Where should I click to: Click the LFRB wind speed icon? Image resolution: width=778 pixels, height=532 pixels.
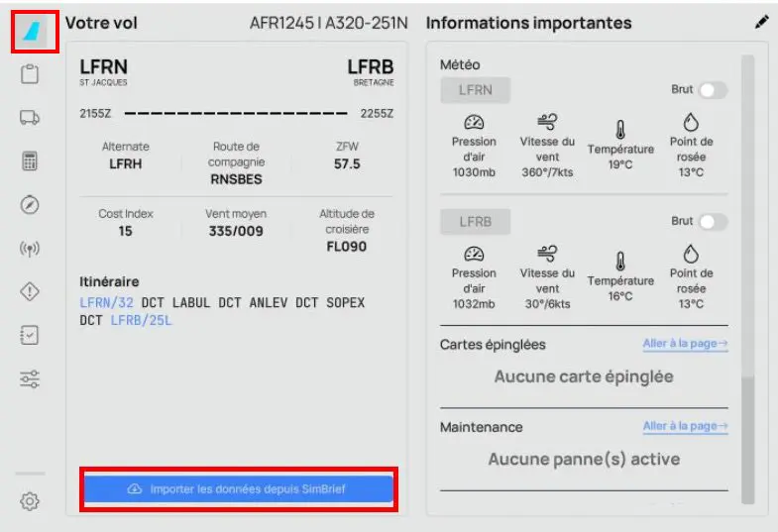(547, 254)
